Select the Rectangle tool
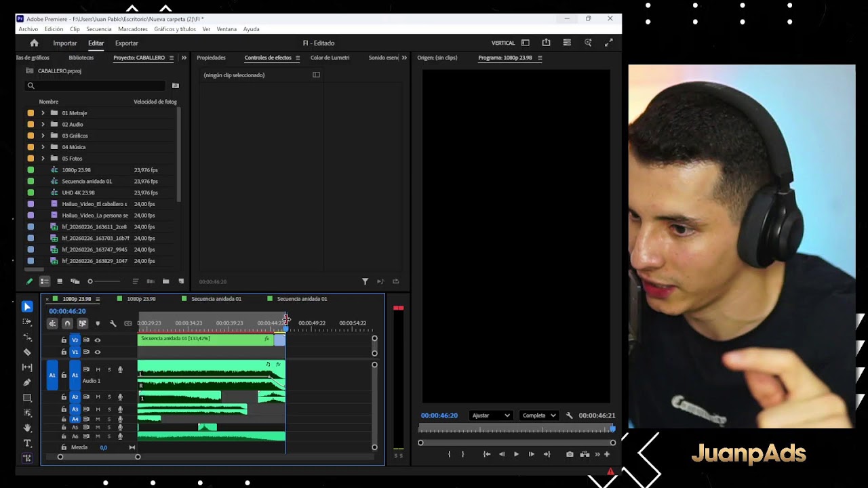Viewport: 868px width, 488px height. (x=27, y=398)
